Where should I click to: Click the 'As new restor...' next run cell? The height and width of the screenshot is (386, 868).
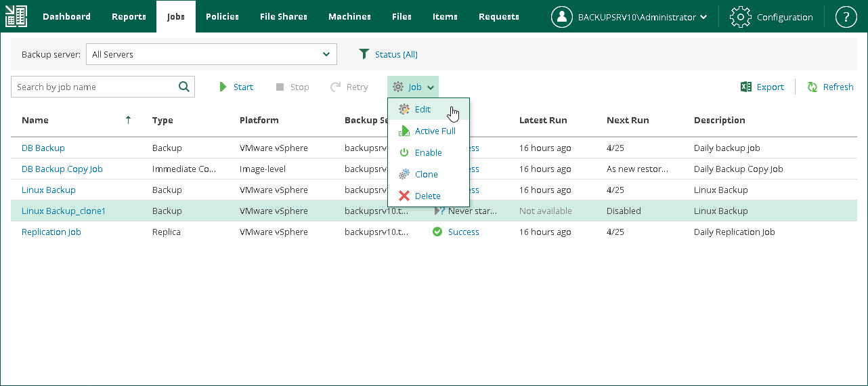coord(637,169)
